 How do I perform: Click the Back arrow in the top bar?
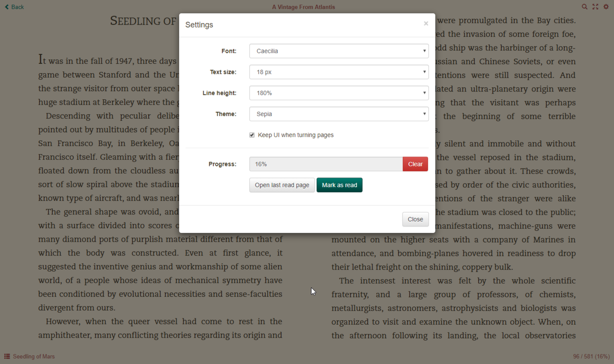click(14, 7)
